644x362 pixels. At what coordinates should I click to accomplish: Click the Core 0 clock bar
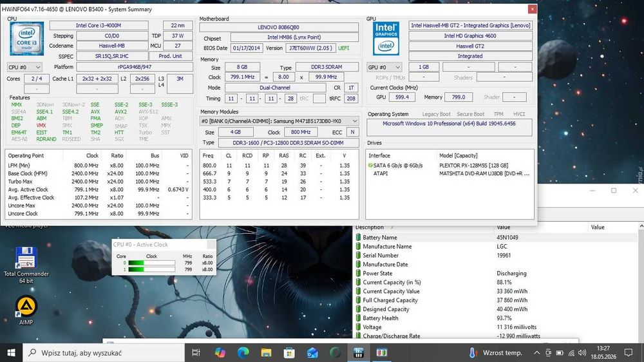[x=151, y=263]
